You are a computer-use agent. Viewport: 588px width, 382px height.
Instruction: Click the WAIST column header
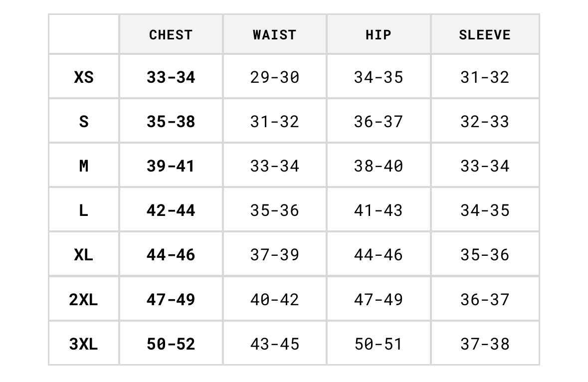click(274, 35)
